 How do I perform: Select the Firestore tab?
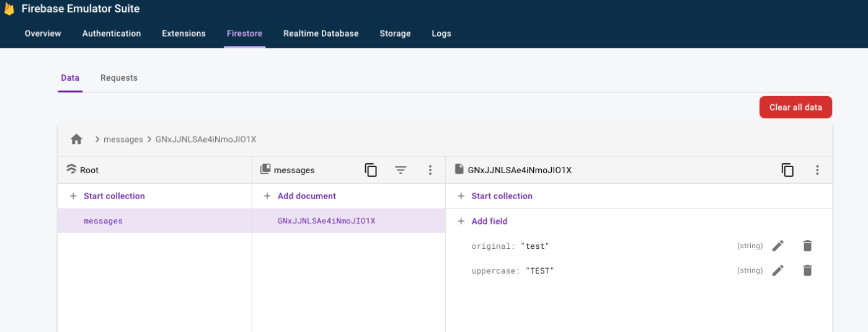pos(244,34)
